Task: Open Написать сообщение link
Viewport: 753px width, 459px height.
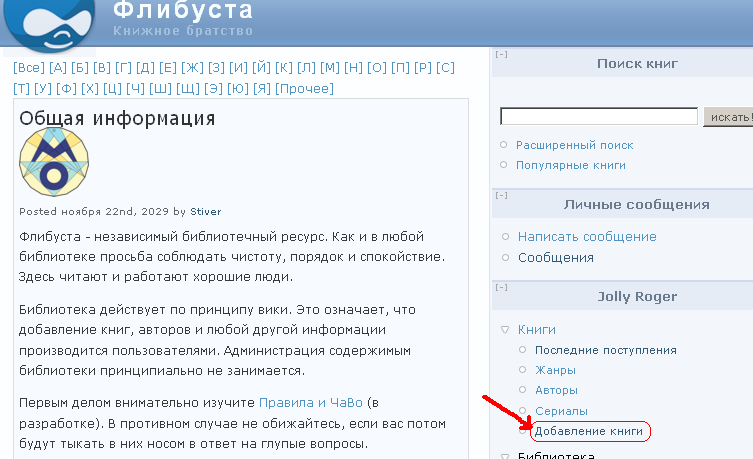Action: [x=586, y=237]
